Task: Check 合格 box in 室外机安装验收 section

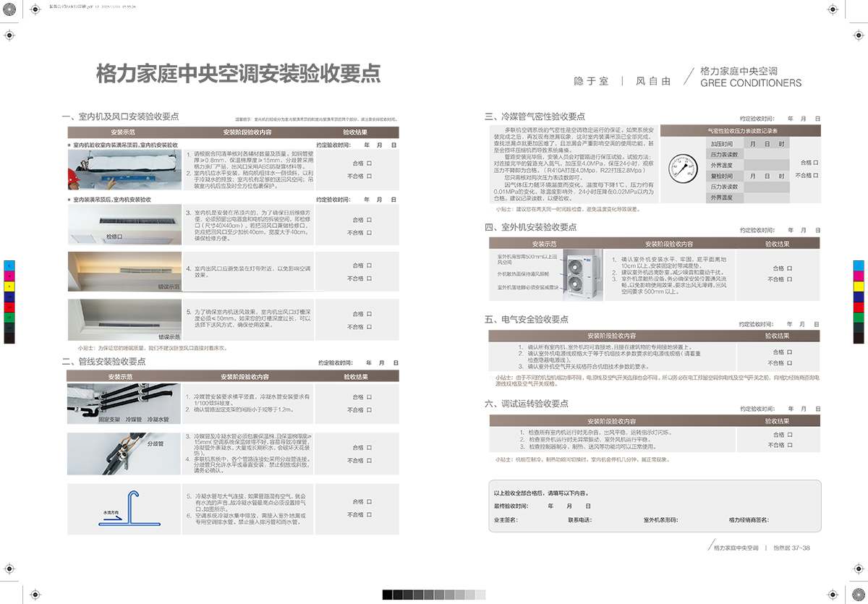Action: (x=790, y=268)
